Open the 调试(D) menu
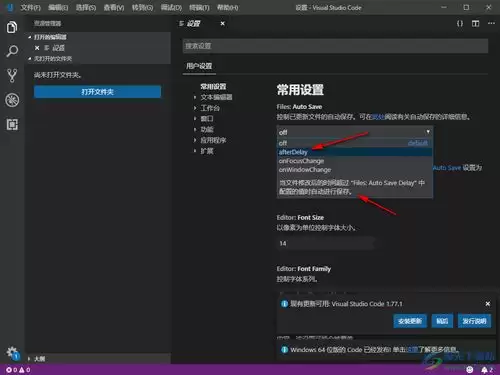Viewport: 500px width, 375px height. (x=171, y=7)
